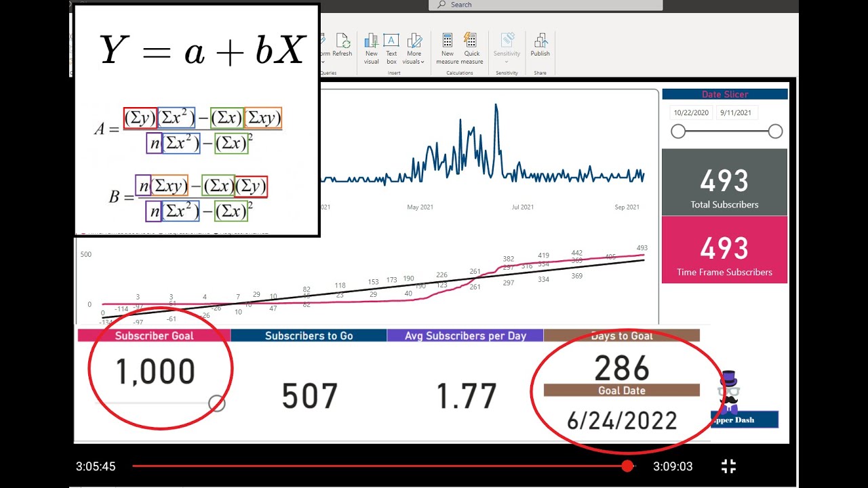Edit end date 9/11/2021 field
The width and height of the screenshot is (868, 488).
tap(736, 113)
